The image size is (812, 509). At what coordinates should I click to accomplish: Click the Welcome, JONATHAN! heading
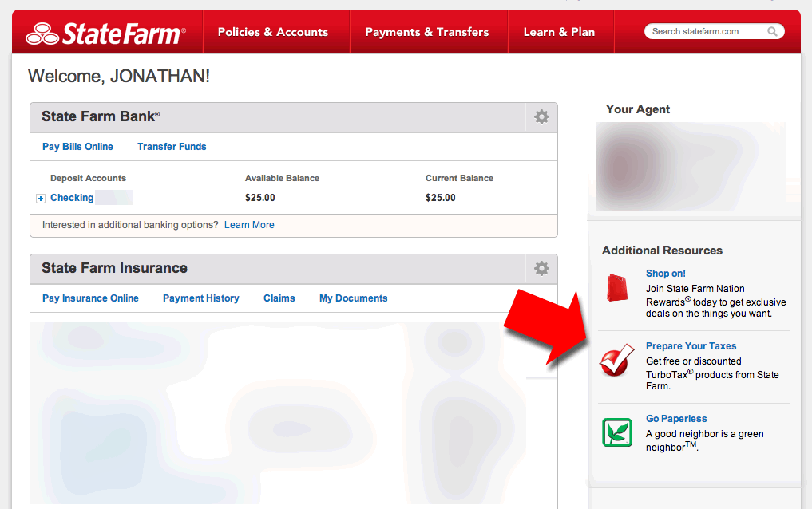(119, 77)
